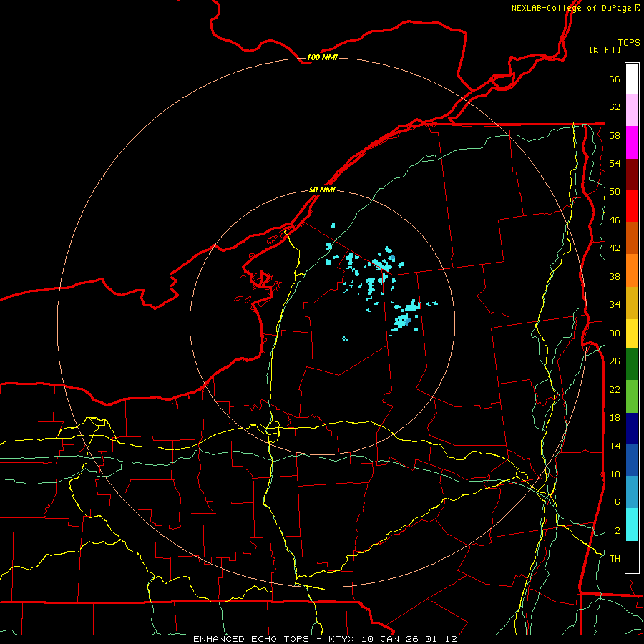Click the dark green 26 kft legend swatch
Image resolution: width=644 pixels, height=644 pixels.
point(632,364)
